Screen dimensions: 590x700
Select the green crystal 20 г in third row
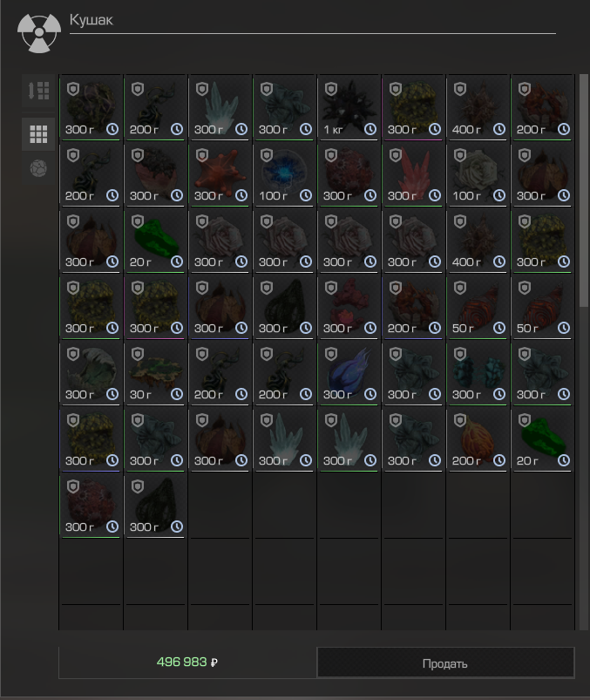[155, 241]
